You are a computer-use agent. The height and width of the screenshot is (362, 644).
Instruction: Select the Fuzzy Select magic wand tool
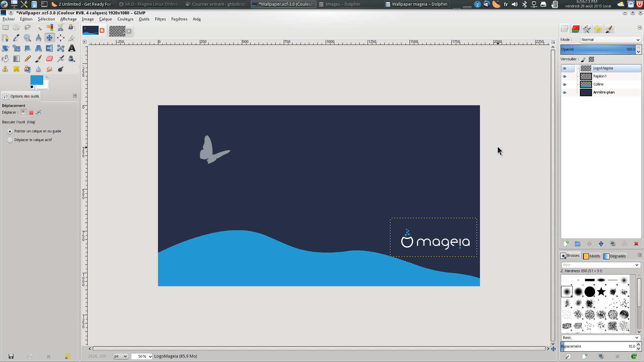tap(39, 27)
